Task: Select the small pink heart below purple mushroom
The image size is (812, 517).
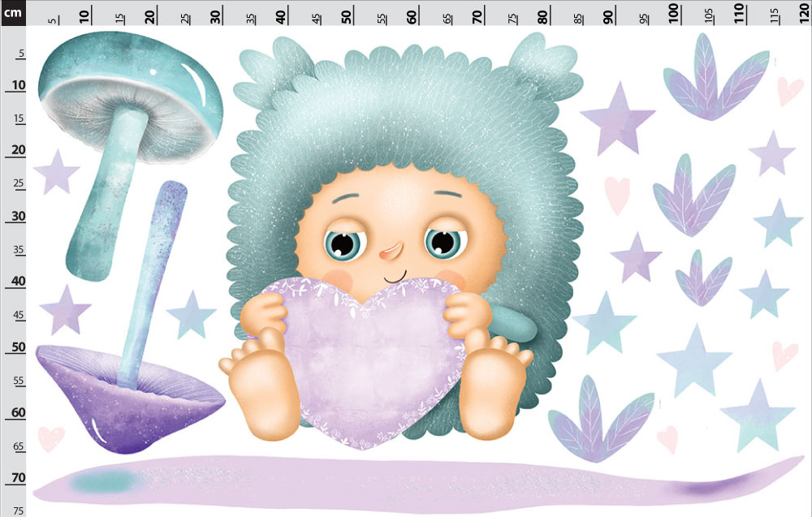Action: pyautogui.click(x=50, y=437)
